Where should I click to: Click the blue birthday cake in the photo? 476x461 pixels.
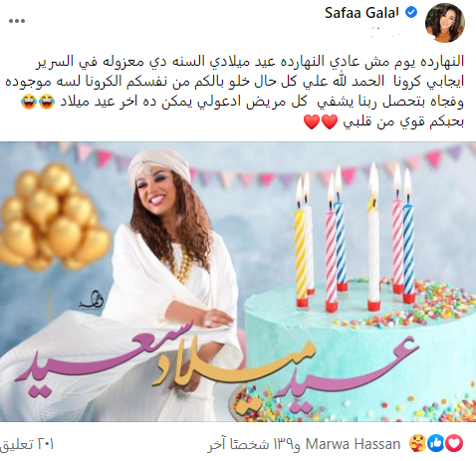tap(359, 350)
